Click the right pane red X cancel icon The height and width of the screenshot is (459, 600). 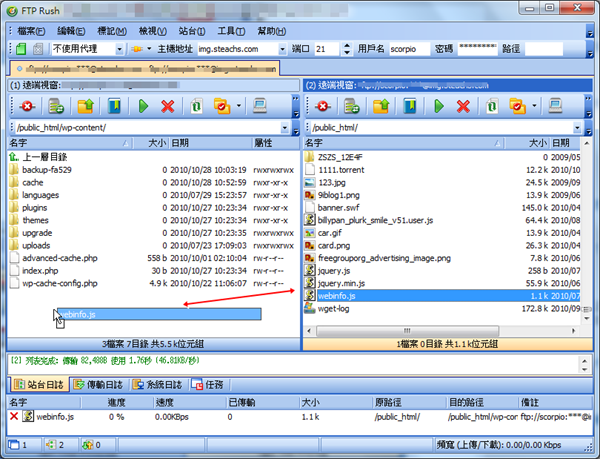click(x=463, y=106)
